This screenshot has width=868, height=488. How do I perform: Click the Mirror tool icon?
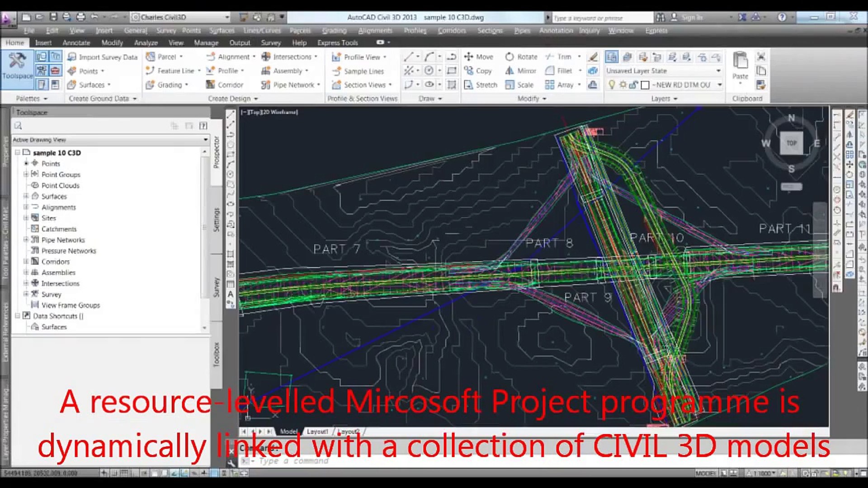click(510, 71)
